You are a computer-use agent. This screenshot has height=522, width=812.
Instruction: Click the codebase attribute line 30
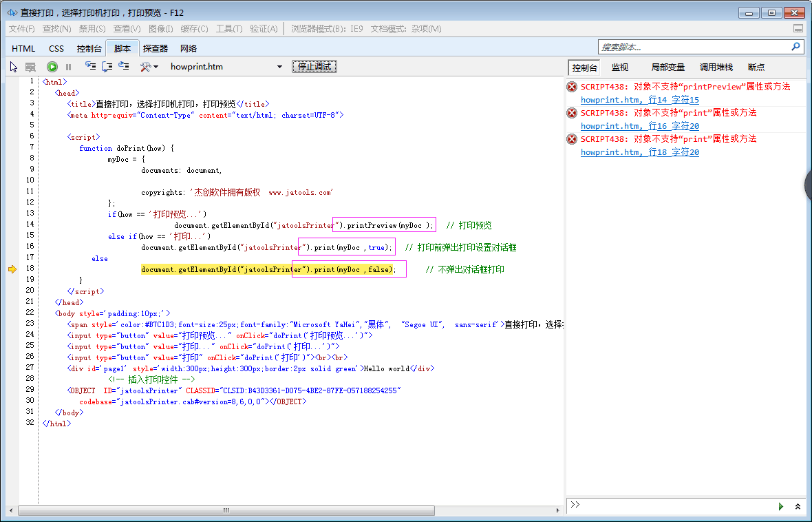[x=193, y=401]
